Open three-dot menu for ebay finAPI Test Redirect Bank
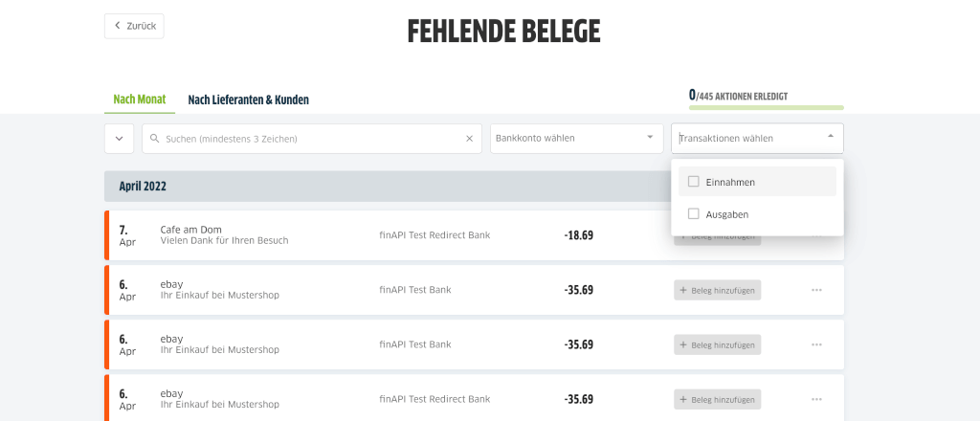Viewport: 980px width, 421px height. click(x=816, y=399)
